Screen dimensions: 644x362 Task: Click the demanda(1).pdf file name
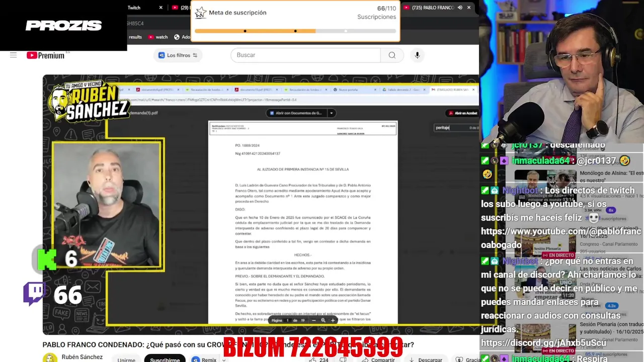[x=144, y=113]
